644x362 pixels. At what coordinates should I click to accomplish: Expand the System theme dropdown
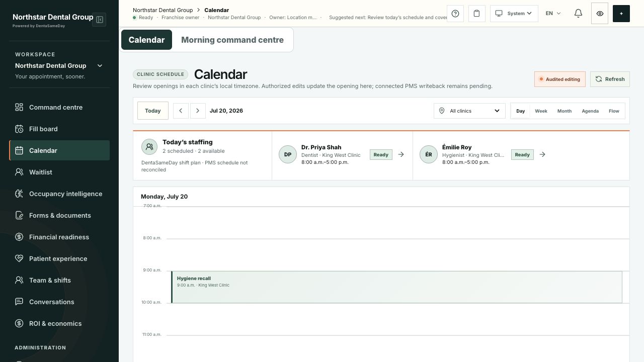[514, 14]
